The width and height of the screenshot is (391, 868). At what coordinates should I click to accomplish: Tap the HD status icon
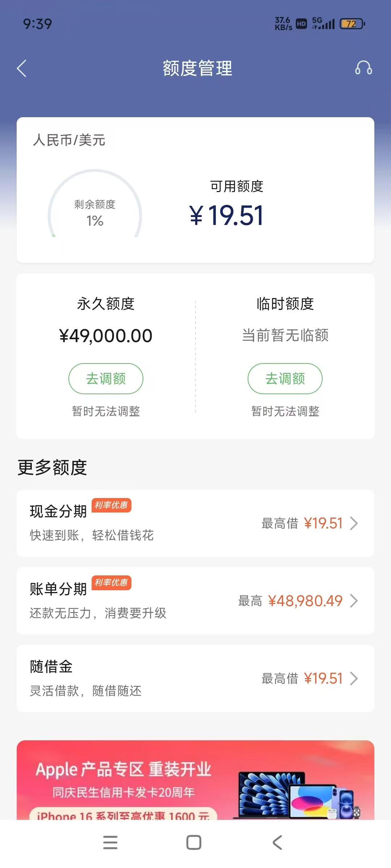tap(301, 24)
